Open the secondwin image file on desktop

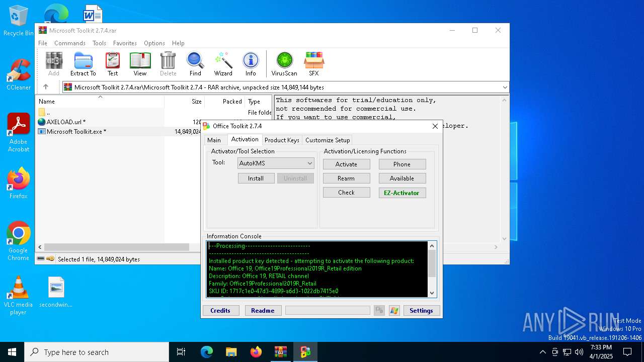click(56, 292)
